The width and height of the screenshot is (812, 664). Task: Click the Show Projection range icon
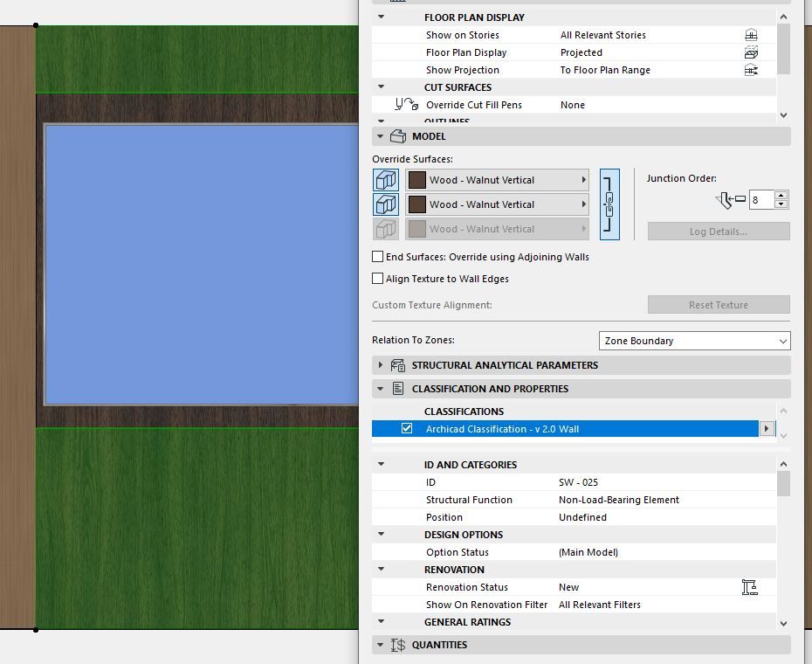751,70
